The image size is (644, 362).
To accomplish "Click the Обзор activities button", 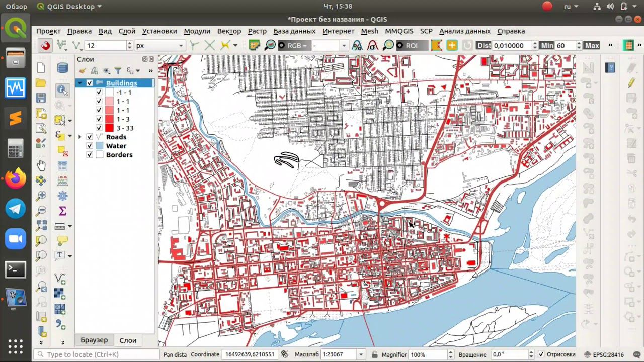I will pyautogui.click(x=17, y=7).
